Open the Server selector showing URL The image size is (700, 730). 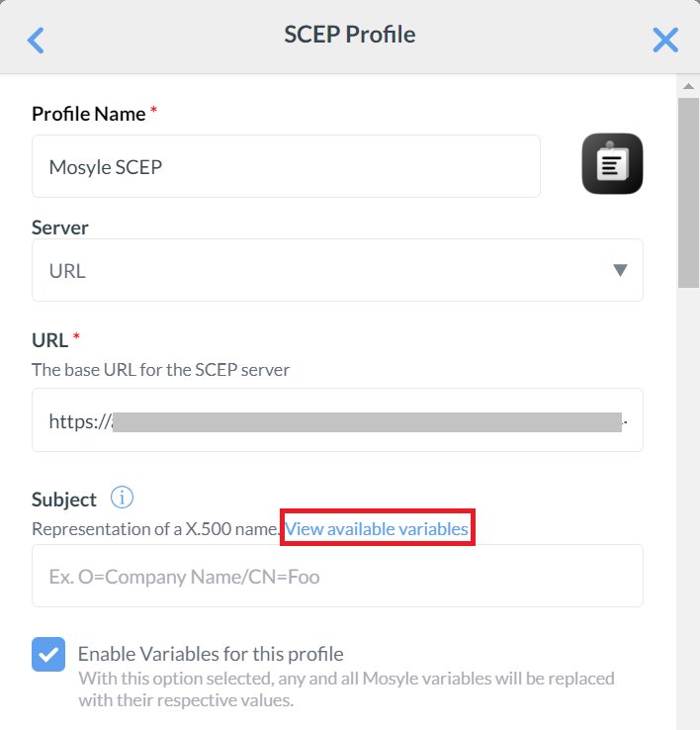(x=336, y=270)
